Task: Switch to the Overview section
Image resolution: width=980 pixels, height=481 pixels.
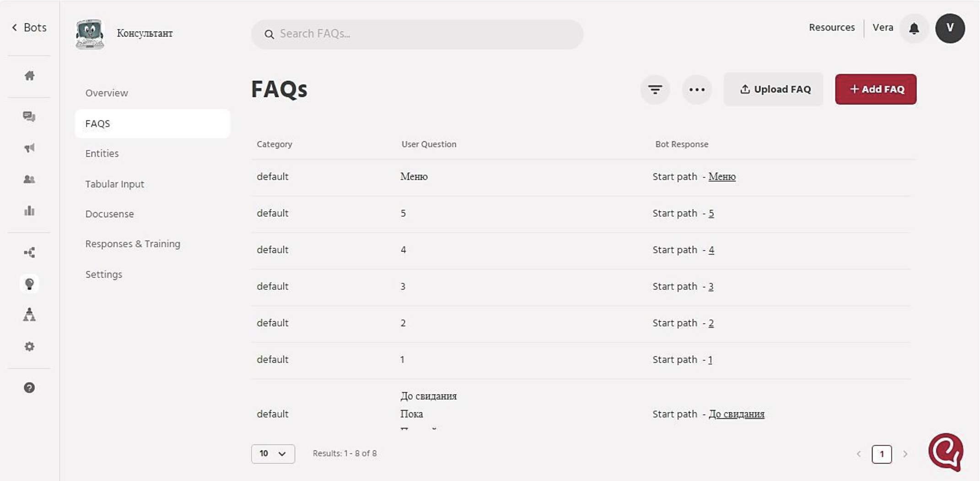Action: click(x=107, y=93)
